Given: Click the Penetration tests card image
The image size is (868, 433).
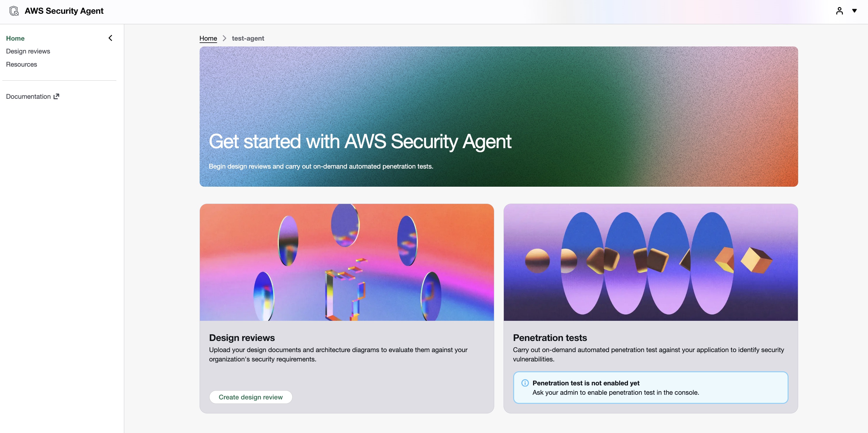Looking at the screenshot, I should [650, 262].
